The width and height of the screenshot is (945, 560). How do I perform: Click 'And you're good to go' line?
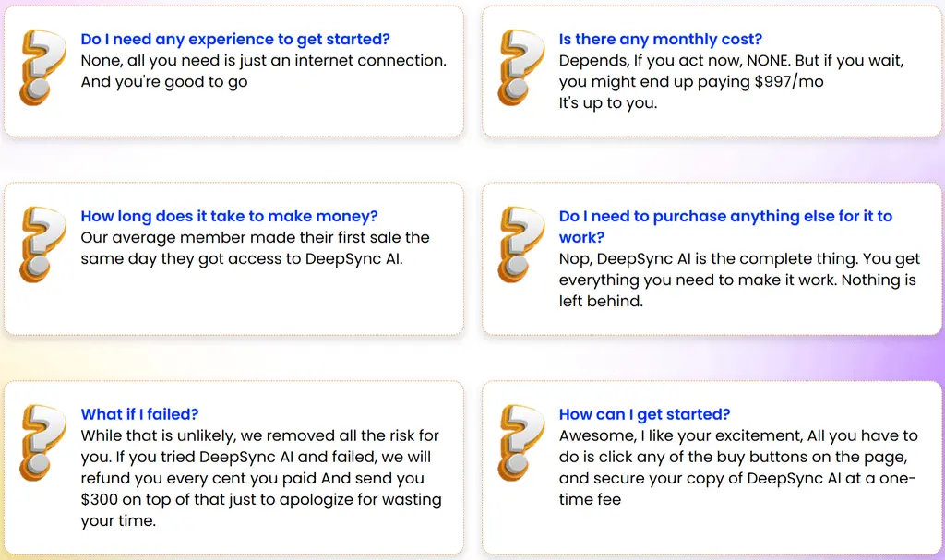click(x=164, y=82)
